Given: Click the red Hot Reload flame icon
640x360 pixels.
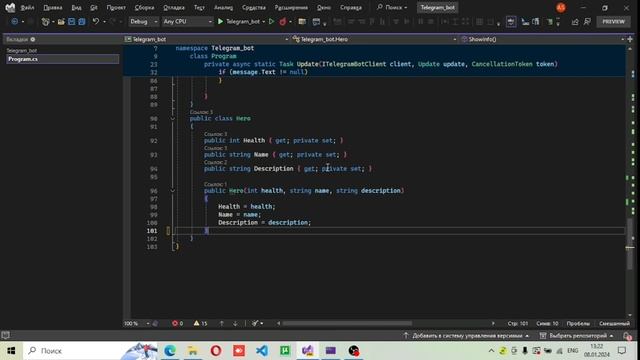Looking at the screenshot, I should point(282,21).
